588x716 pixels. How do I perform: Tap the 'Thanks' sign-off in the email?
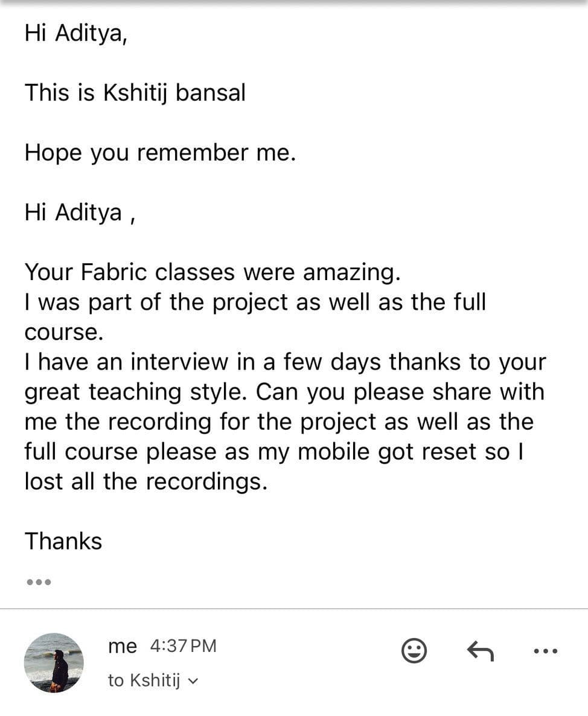[x=63, y=541]
